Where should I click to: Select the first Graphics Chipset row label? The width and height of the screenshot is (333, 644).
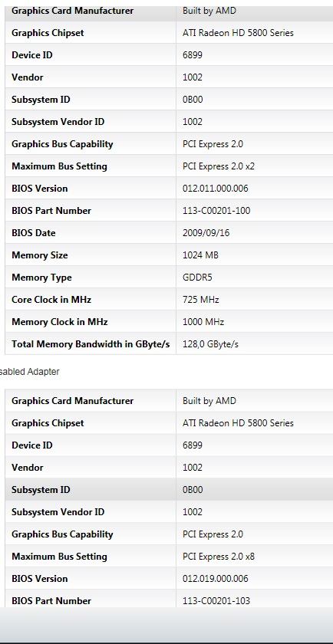click(x=48, y=33)
